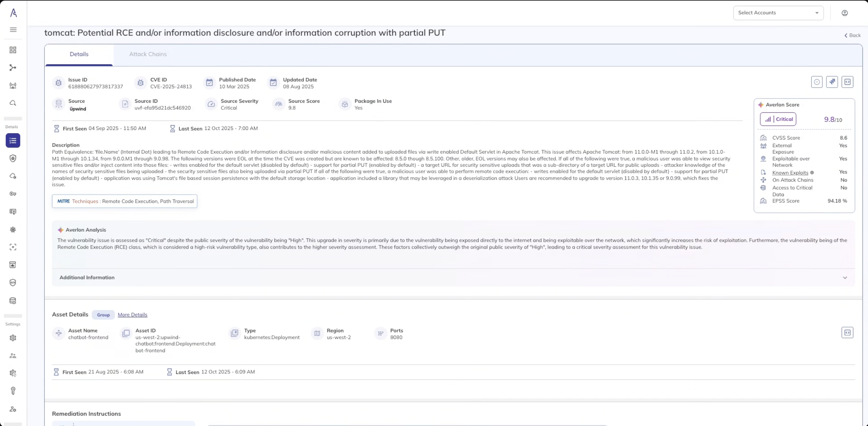Image resolution: width=868 pixels, height=426 pixels.
Task: Open issue JSON code view icon
Action: click(x=847, y=82)
